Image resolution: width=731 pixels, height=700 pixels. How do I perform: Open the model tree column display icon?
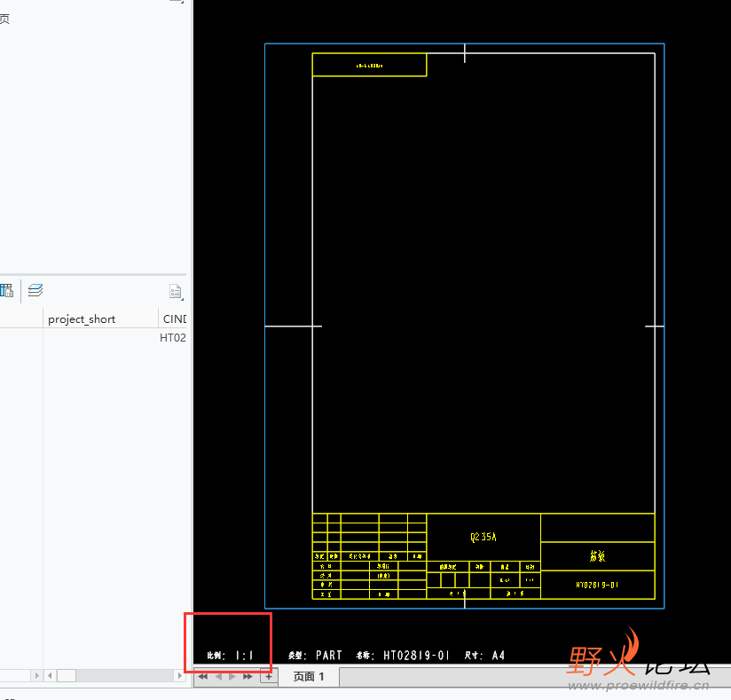(x=6, y=290)
